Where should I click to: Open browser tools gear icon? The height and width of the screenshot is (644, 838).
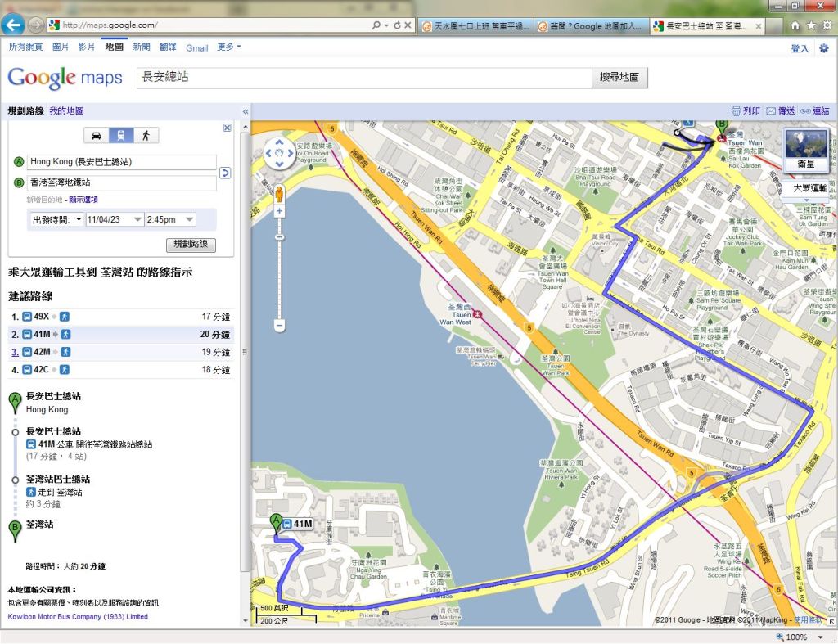coord(827,25)
